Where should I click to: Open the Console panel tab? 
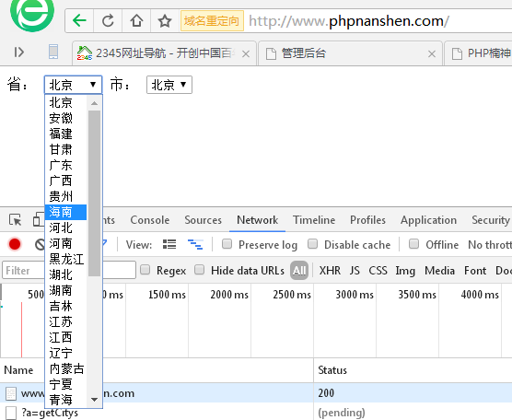click(149, 220)
